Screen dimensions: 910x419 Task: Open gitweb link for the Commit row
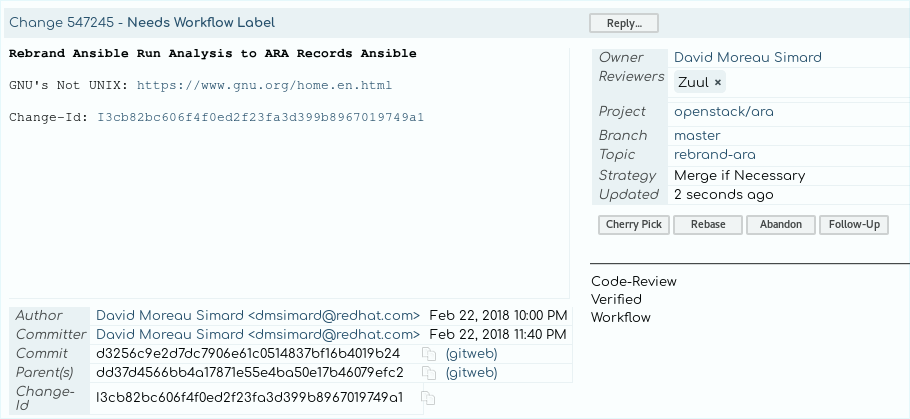[471, 354]
